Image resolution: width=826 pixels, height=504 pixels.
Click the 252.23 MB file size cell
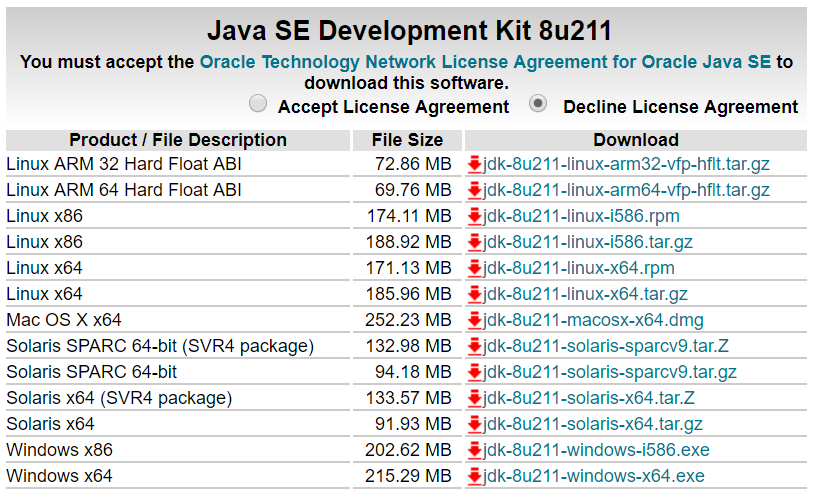point(409,320)
